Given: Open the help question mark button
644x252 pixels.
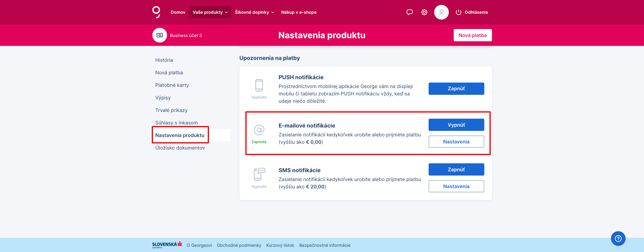Looking at the screenshot, I should [618, 239].
